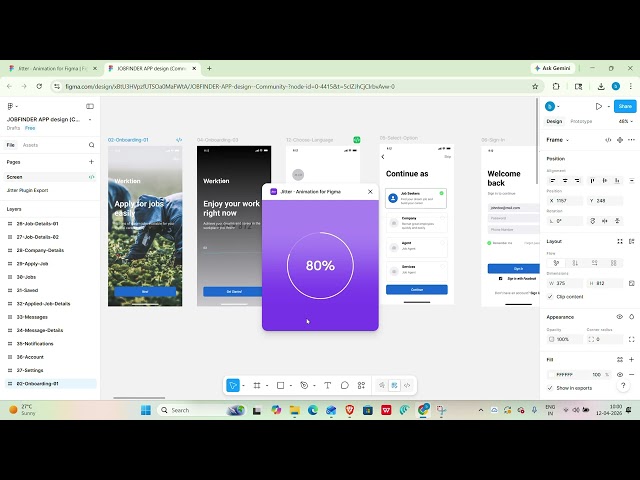
Task: Select the Rectangle shape tool
Action: [280, 385]
